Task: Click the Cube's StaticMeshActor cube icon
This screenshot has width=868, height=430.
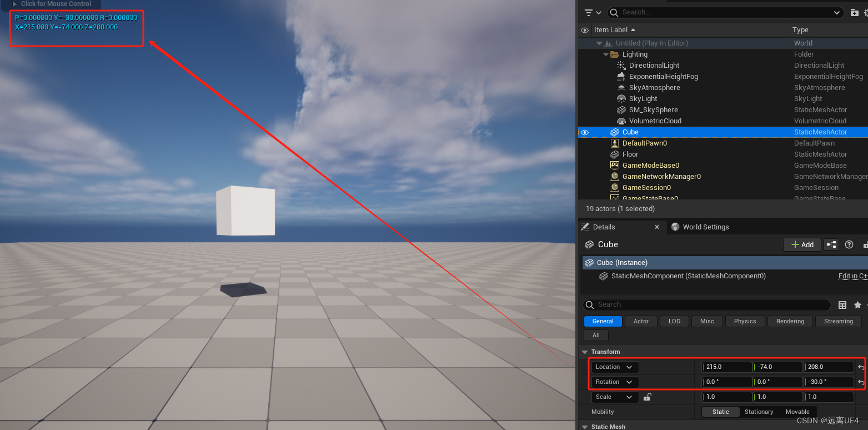Action: pos(614,132)
